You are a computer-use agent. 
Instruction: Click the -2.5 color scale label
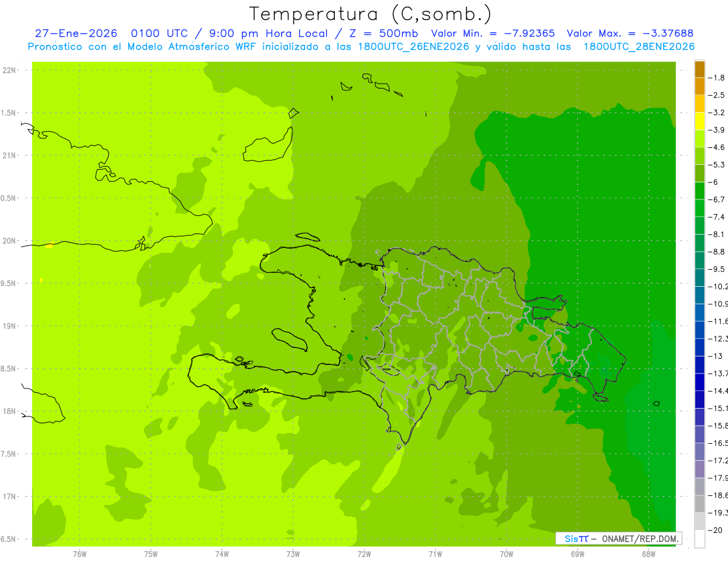[x=717, y=95]
